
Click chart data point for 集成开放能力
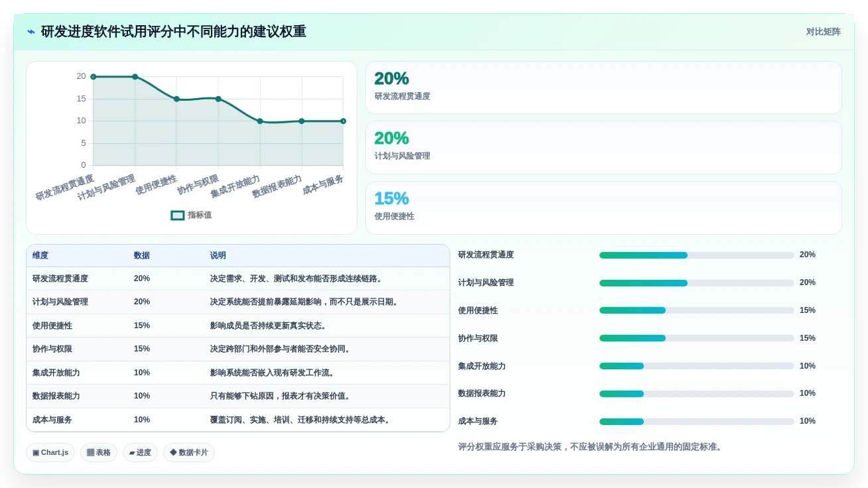[260, 121]
